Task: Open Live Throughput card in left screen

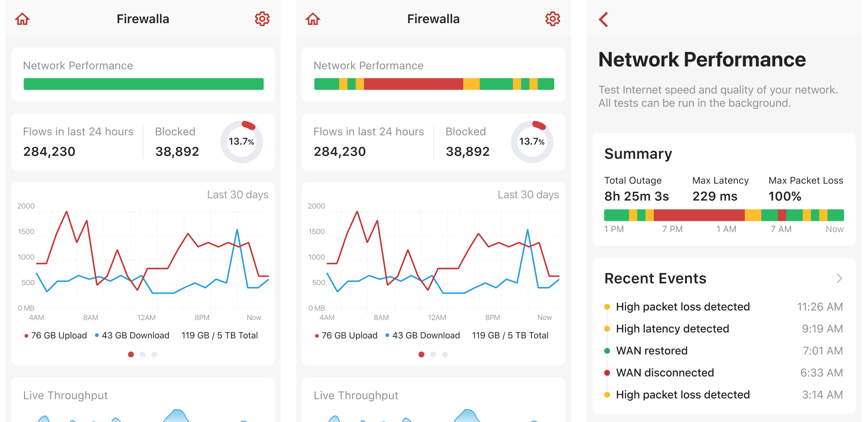Action: pyautogui.click(x=143, y=400)
